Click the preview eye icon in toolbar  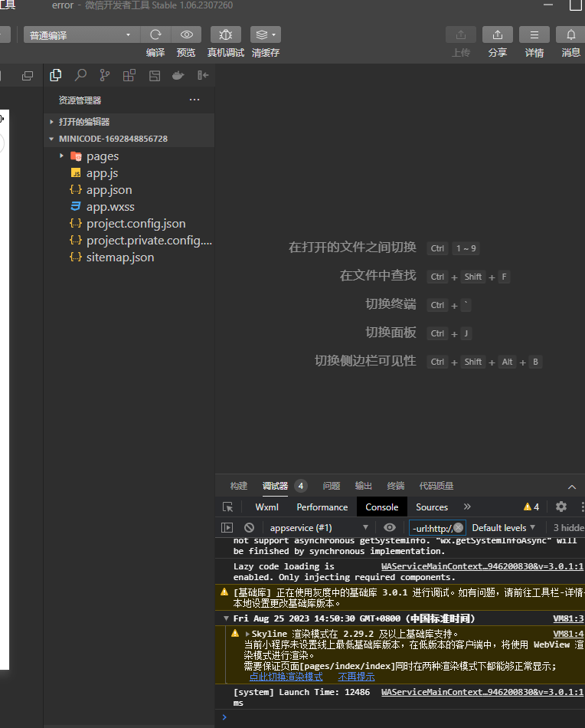click(187, 34)
